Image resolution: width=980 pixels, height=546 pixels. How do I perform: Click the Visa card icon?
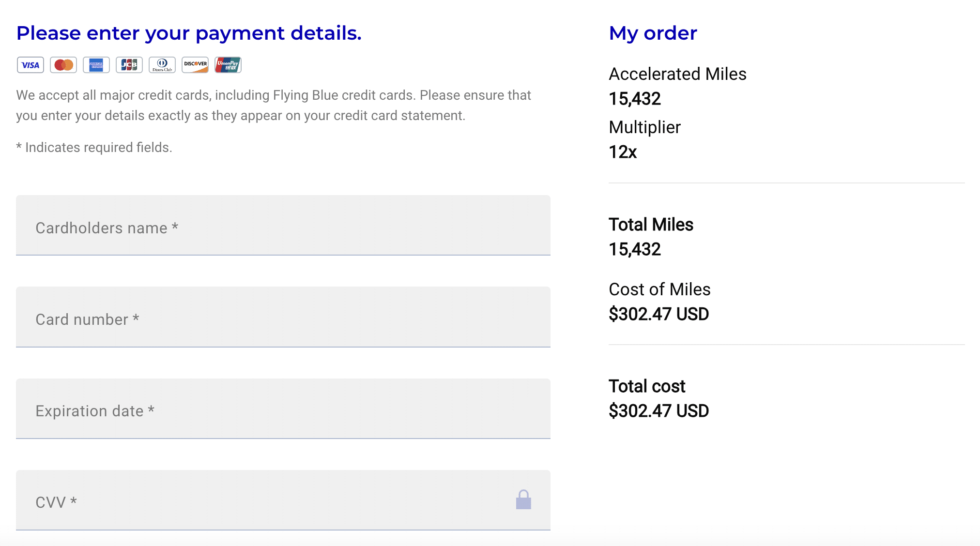(31, 65)
